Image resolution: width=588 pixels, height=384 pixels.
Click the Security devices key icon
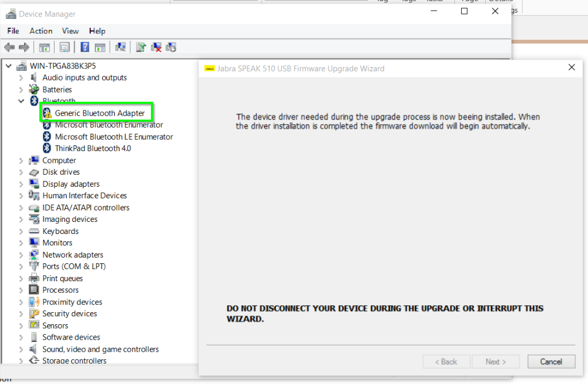click(34, 313)
